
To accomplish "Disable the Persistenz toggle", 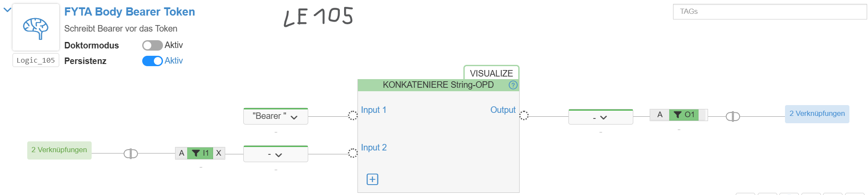I will [x=152, y=61].
